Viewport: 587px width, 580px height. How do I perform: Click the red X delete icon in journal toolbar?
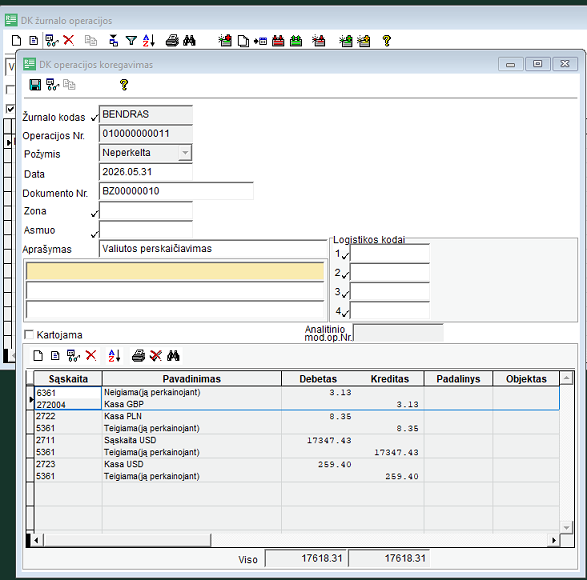[69, 40]
